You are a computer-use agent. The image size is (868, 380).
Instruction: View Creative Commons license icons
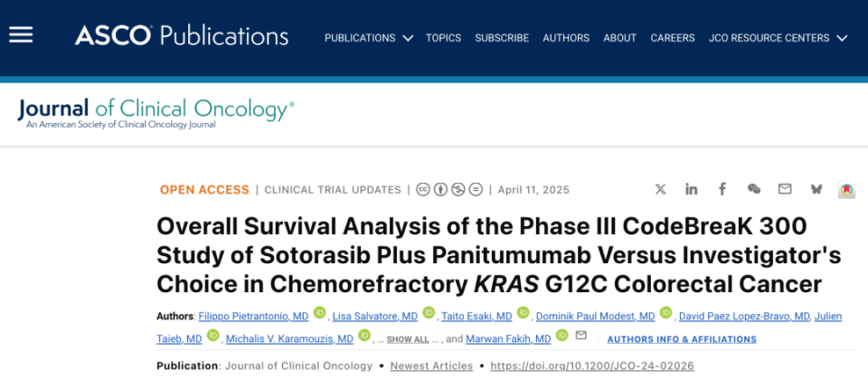pos(449,189)
